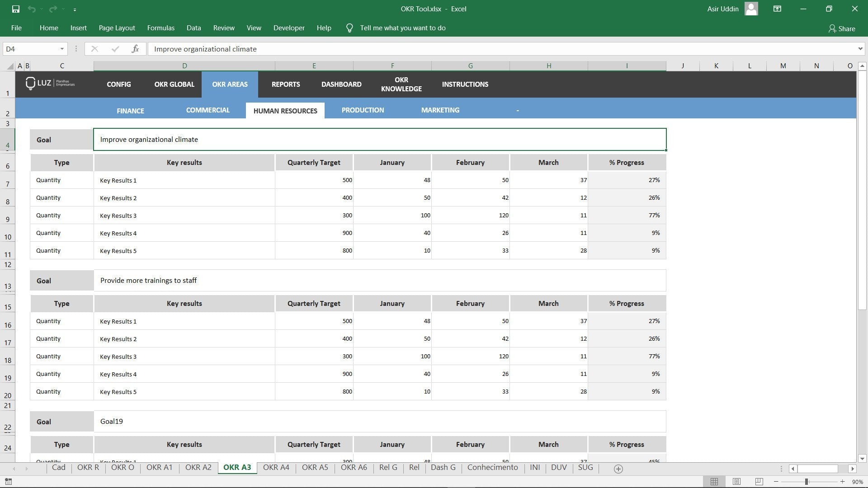Switch to the FINANCE tab
The width and height of the screenshot is (868, 488).
pos(130,110)
